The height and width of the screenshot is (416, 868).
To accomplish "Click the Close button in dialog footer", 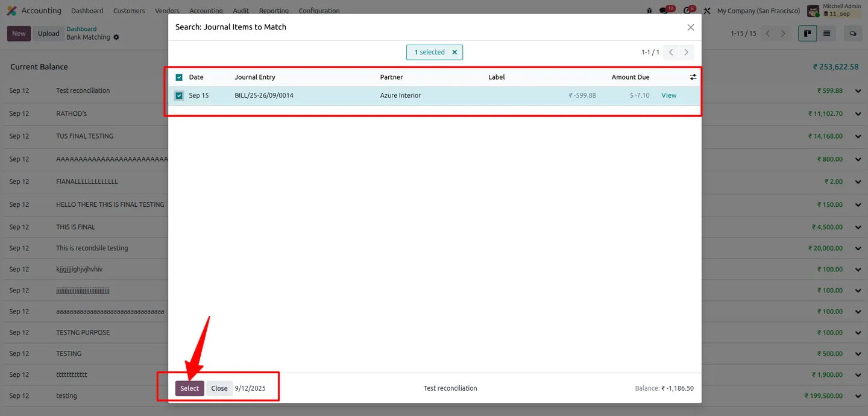I will (219, 388).
